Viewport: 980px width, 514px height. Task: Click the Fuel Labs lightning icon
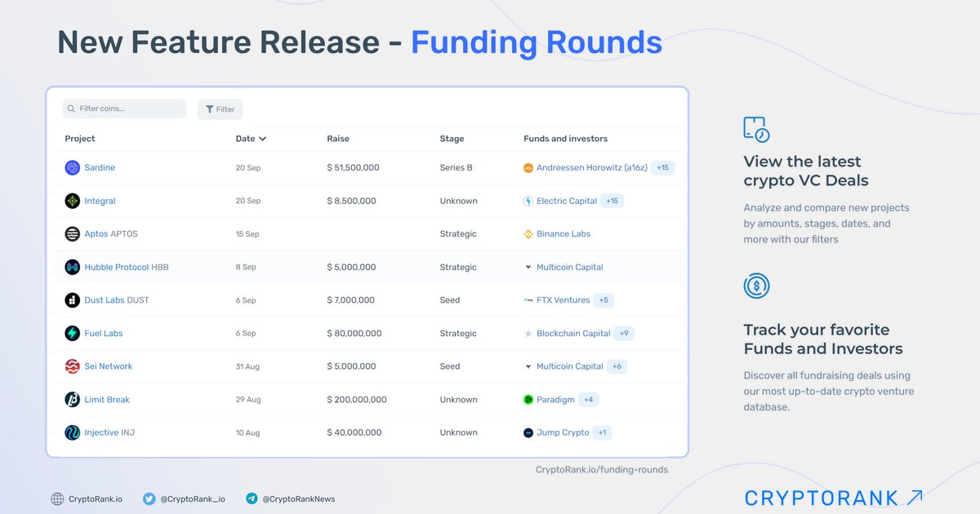click(73, 334)
